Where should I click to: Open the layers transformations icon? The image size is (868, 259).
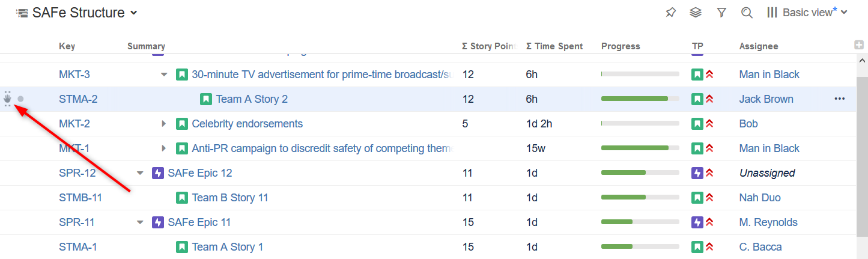click(696, 13)
